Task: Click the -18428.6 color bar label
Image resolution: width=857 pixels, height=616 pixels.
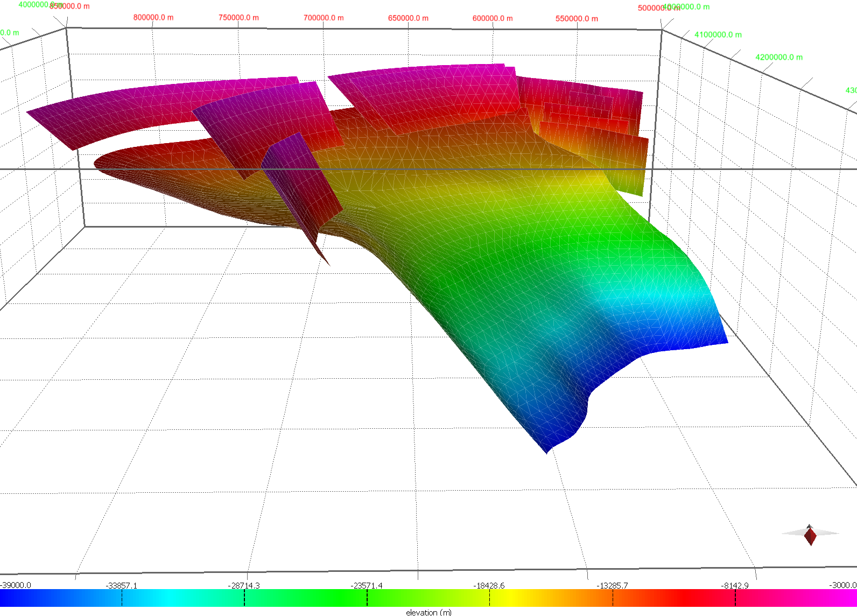Action: pyautogui.click(x=489, y=585)
